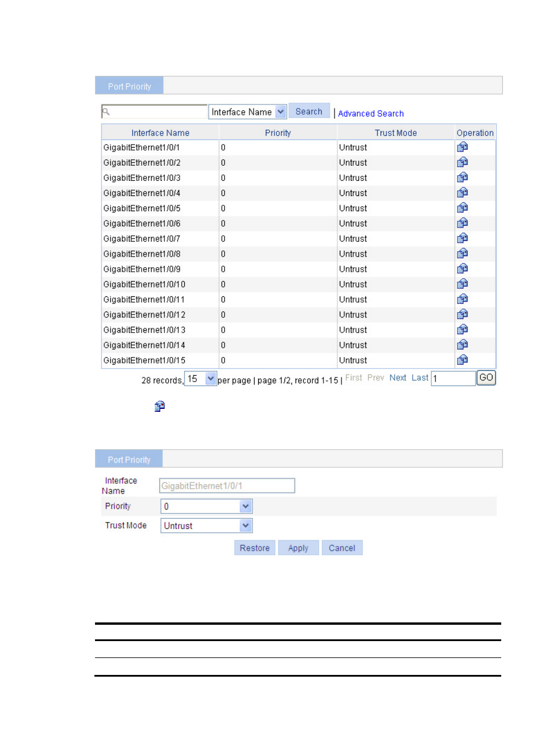Click edit icon for GigabitEthernet1/0/11 row

tap(462, 299)
